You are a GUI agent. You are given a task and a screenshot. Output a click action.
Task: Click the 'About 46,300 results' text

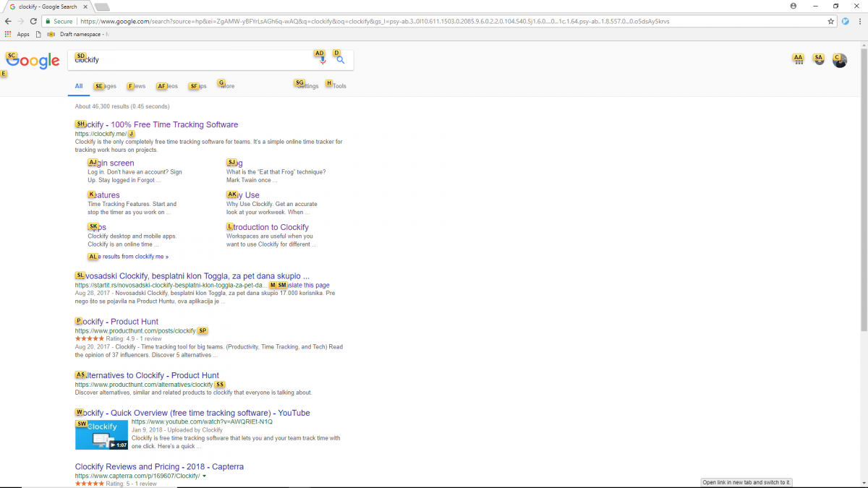coord(122,106)
